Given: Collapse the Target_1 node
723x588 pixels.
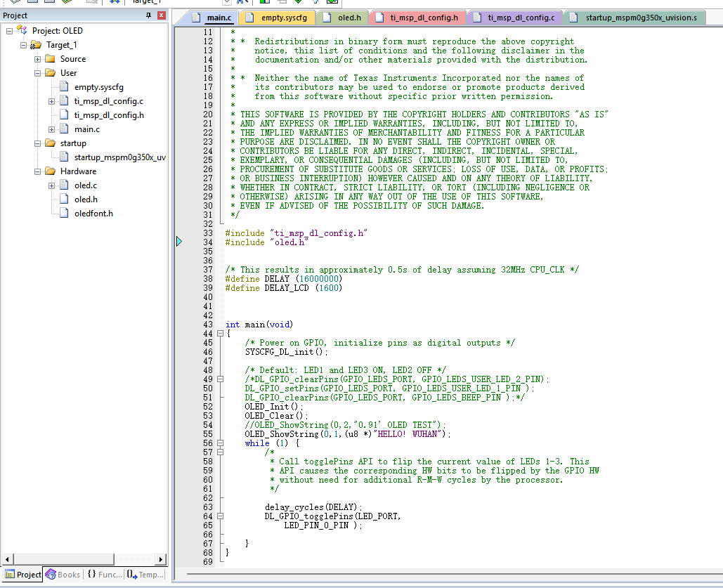Looking at the screenshot, I should pos(23,45).
